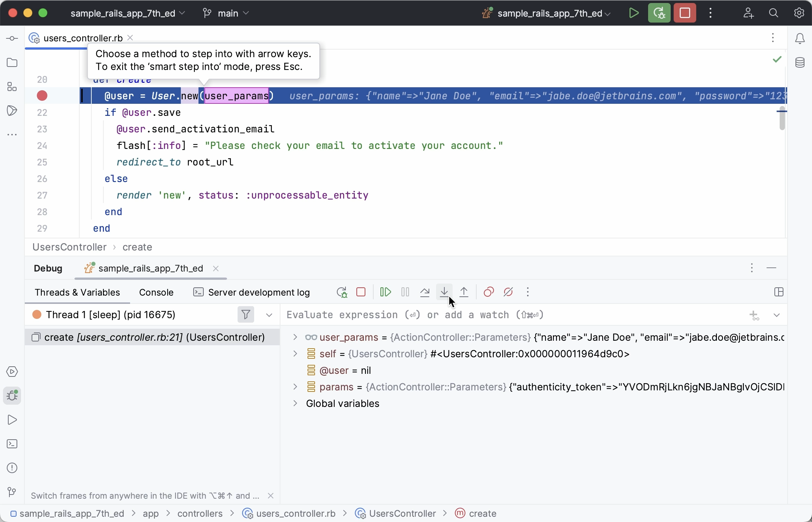Expand the user_params variable node
The image size is (812, 522).
tap(295, 337)
